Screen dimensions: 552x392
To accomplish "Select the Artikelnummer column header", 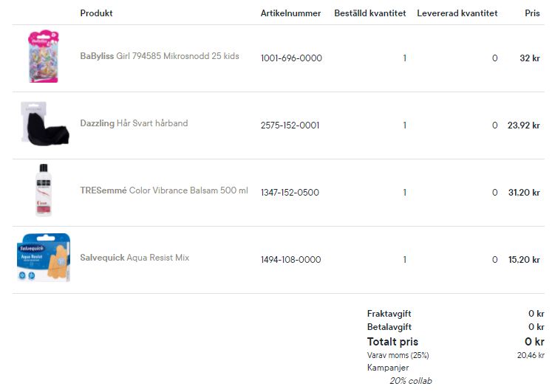I will (x=290, y=13).
